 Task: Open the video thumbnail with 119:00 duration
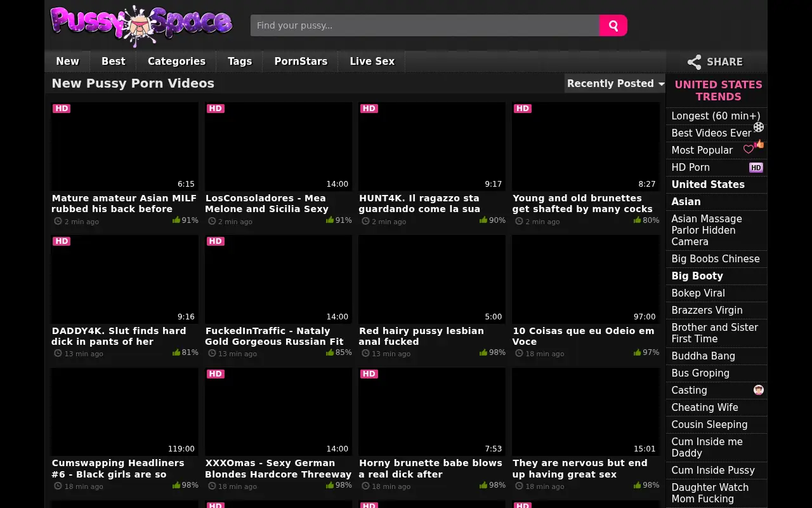(x=125, y=412)
